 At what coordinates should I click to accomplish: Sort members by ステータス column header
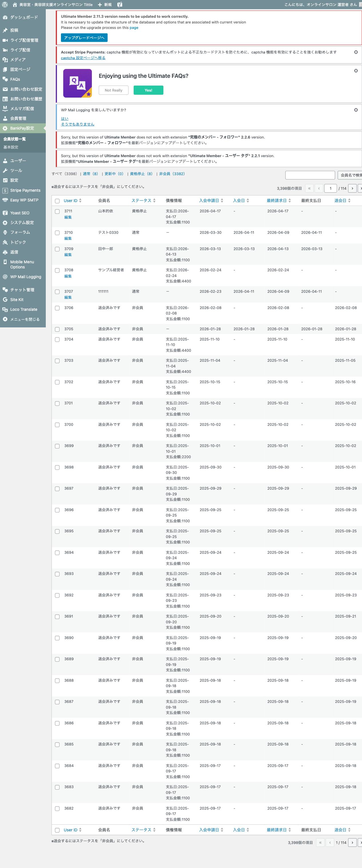[141, 201]
